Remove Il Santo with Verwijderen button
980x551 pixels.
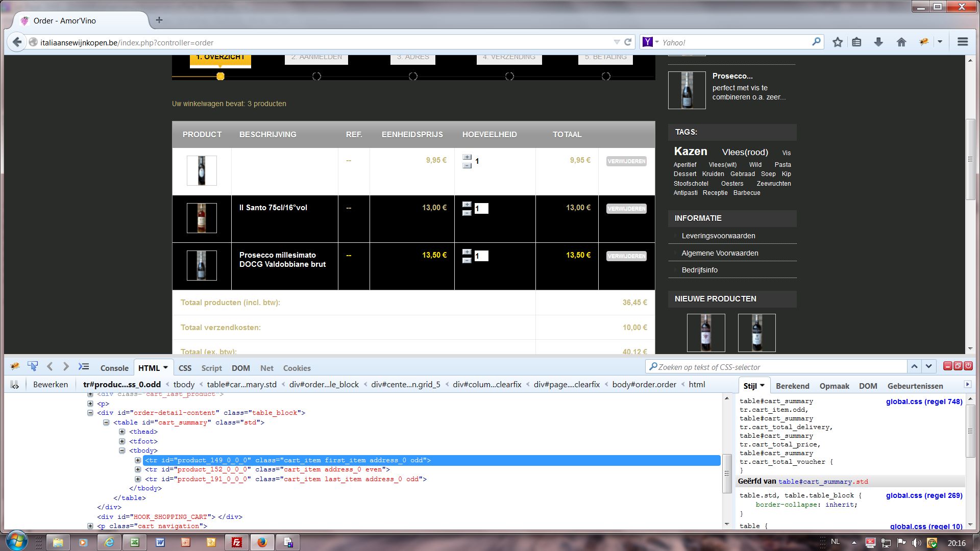[626, 209]
